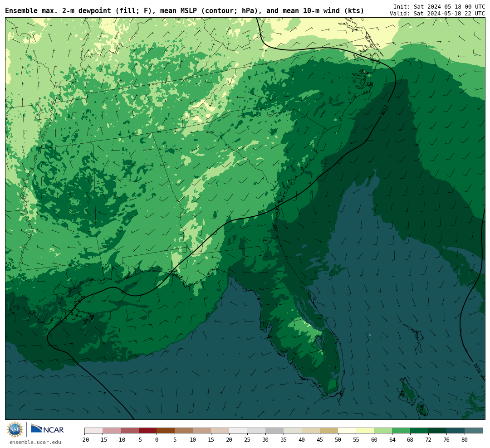Click the '-20' colorbar tick label
The height and width of the screenshot is (448, 490).
(84, 440)
